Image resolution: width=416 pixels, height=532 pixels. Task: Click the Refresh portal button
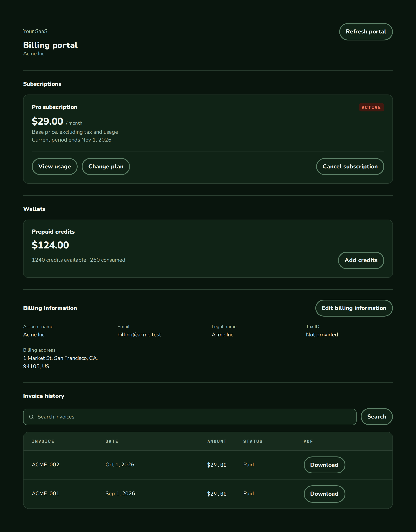366,32
